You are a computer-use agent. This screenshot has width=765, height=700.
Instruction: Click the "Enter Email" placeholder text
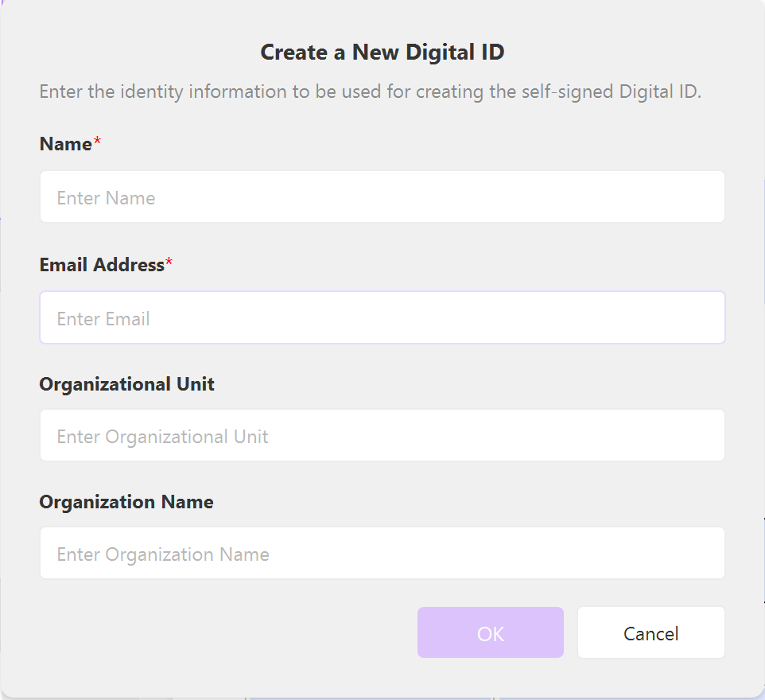point(103,319)
